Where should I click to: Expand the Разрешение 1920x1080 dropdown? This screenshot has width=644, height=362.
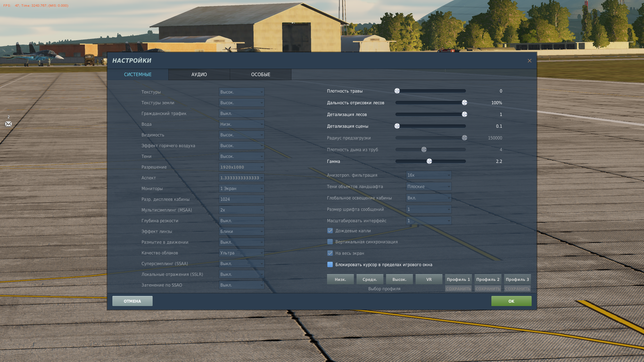tap(241, 167)
